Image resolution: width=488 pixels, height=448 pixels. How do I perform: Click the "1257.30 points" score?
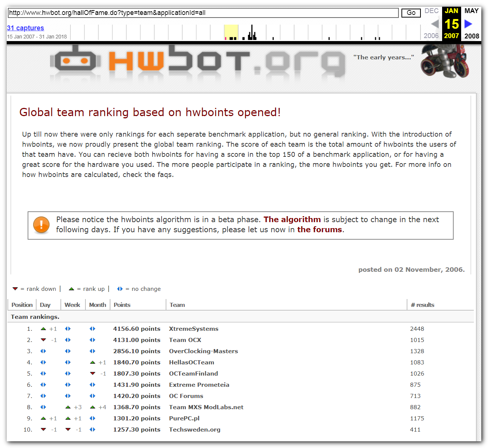[x=137, y=430]
